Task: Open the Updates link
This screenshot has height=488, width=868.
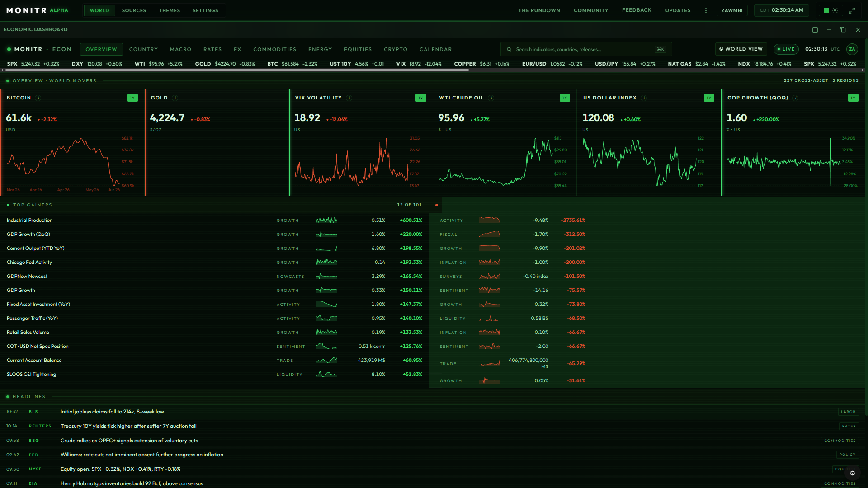Action: 678,10
